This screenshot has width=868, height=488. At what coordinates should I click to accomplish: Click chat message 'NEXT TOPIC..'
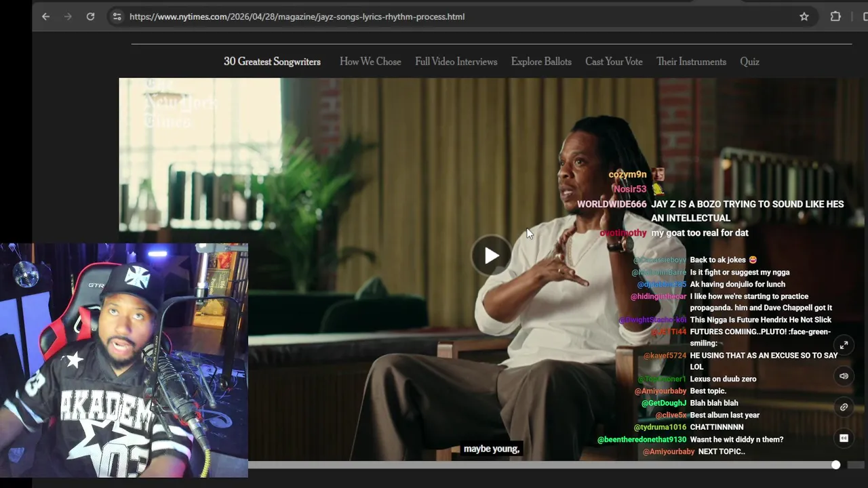coord(722,452)
